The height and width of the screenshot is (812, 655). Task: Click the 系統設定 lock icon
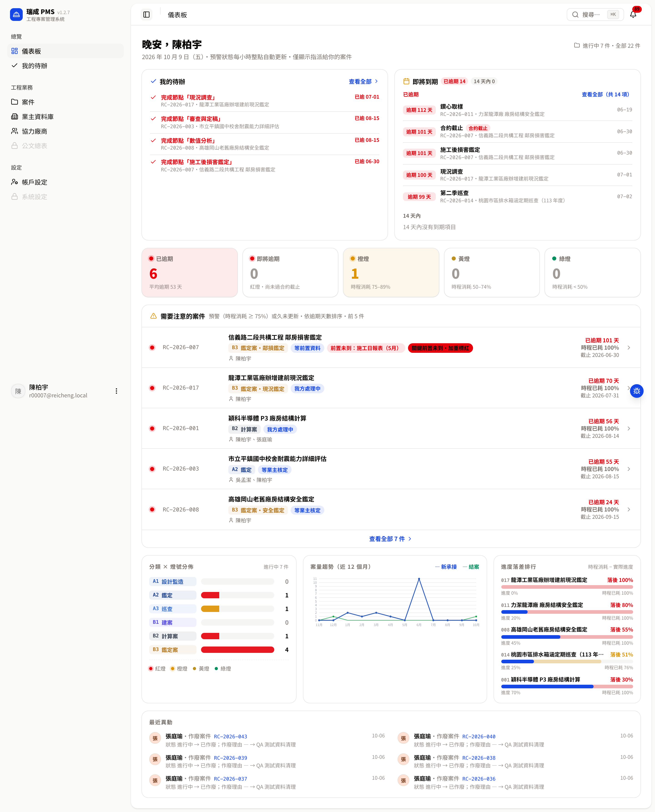click(x=15, y=196)
